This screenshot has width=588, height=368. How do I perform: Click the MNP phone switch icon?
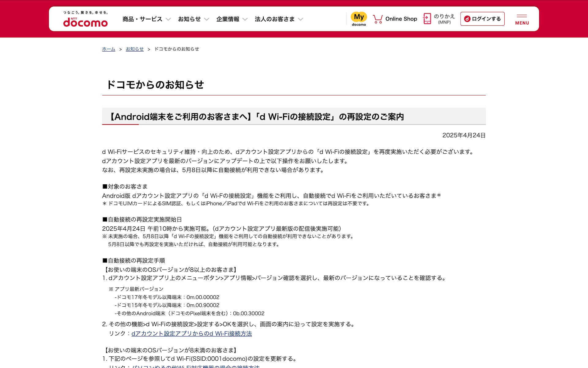point(427,19)
